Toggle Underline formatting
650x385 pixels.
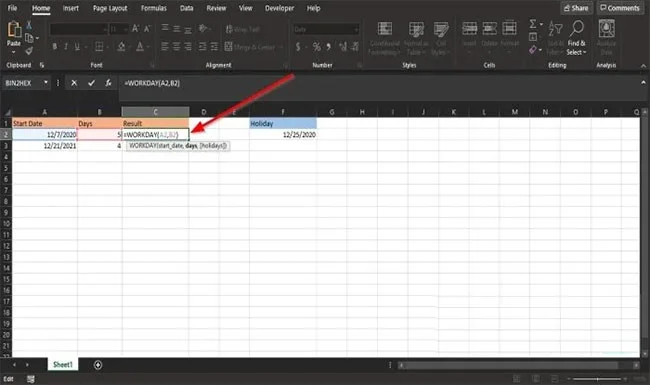[77, 46]
